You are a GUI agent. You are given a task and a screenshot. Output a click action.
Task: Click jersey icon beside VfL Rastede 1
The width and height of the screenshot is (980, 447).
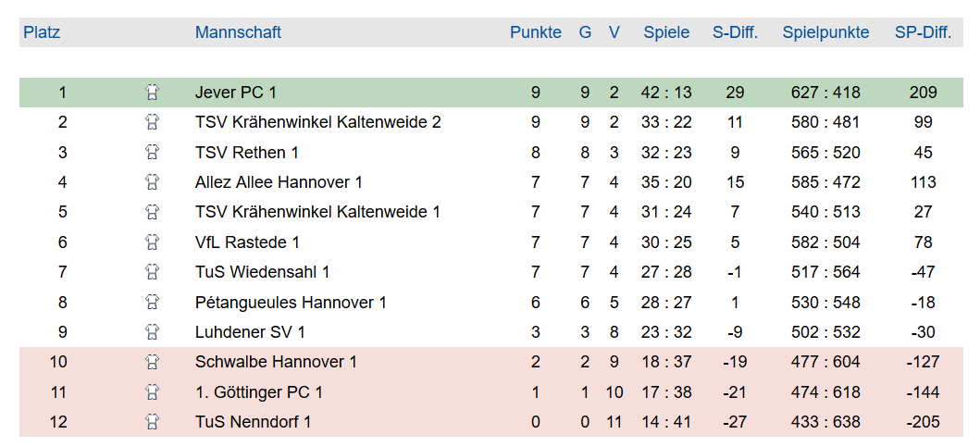152,242
